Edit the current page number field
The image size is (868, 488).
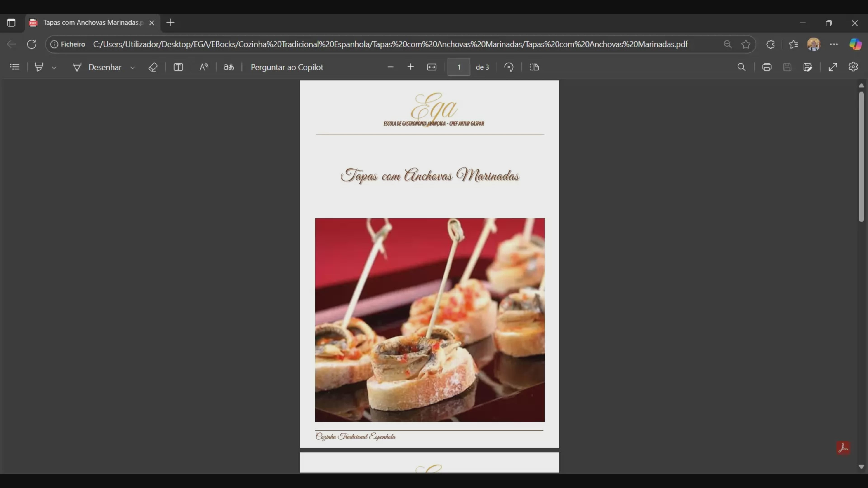click(458, 67)
